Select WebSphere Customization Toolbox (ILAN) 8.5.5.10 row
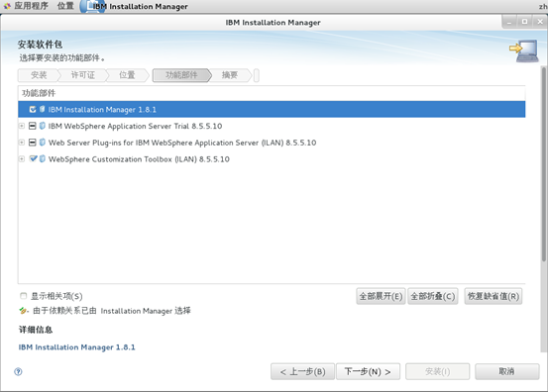548x392 pixels. click(272, 158)
